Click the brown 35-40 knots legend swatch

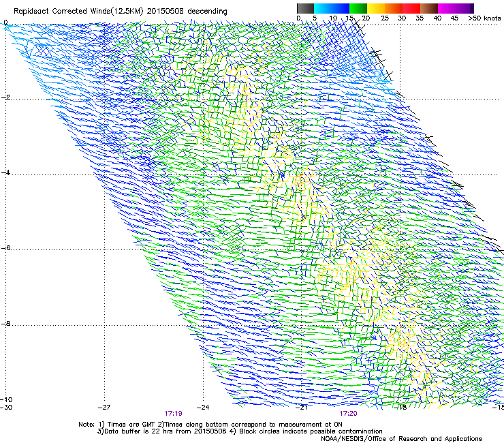click(429, 8)
